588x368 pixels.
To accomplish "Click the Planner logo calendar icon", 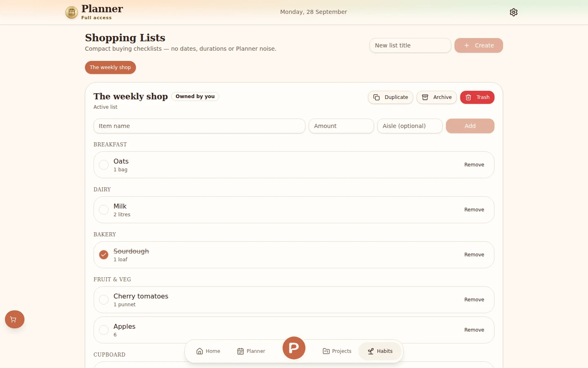I will pyautogui.click(x=71, y=12).
